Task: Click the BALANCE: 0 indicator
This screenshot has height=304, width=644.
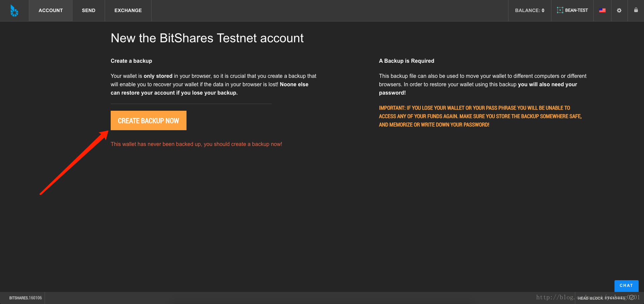Action: pos(530,10)
